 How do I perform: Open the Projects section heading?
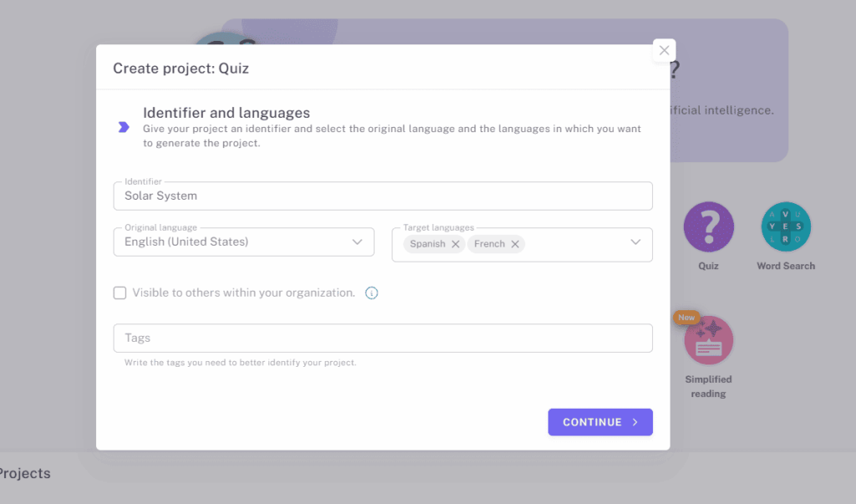tap(25, 473)
